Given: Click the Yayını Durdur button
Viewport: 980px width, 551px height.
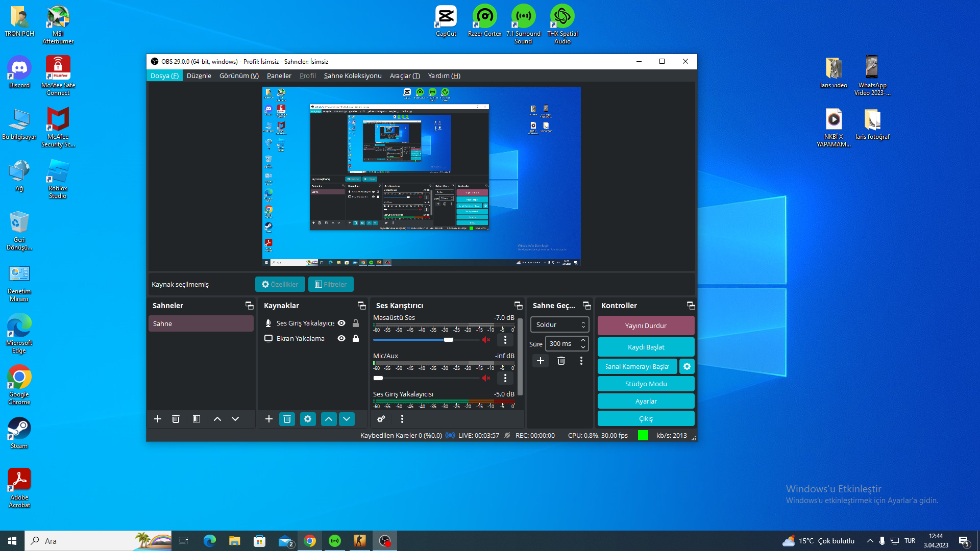Looking at the screenshot, I should point(646,325).
